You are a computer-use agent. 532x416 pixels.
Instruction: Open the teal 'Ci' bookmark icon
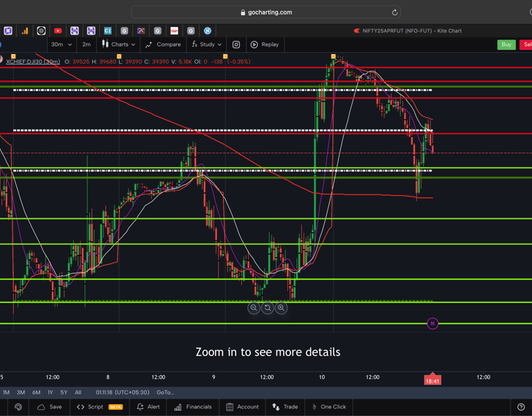107,31
